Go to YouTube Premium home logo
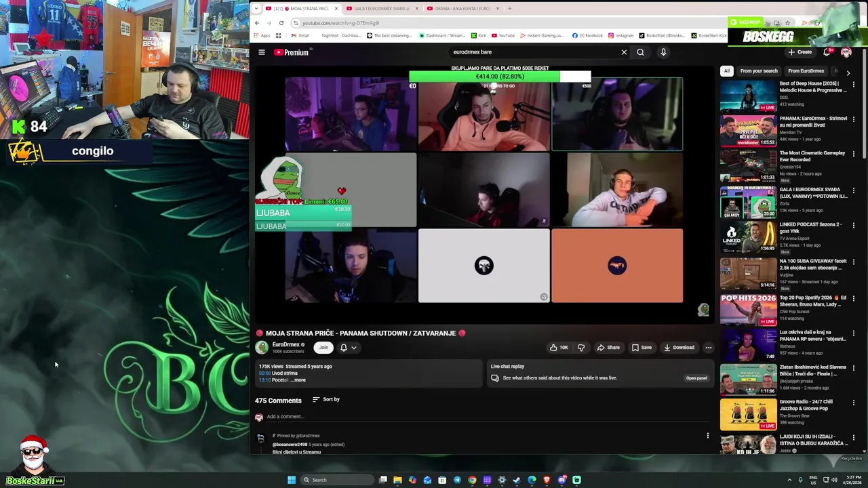 click(x=292, y=52)
